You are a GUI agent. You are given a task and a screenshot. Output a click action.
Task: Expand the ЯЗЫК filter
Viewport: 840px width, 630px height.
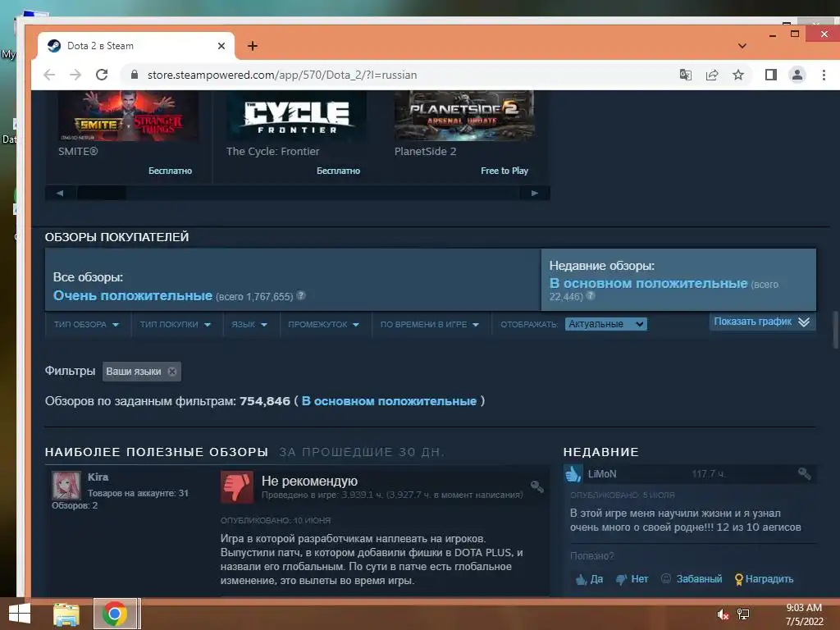249,324
